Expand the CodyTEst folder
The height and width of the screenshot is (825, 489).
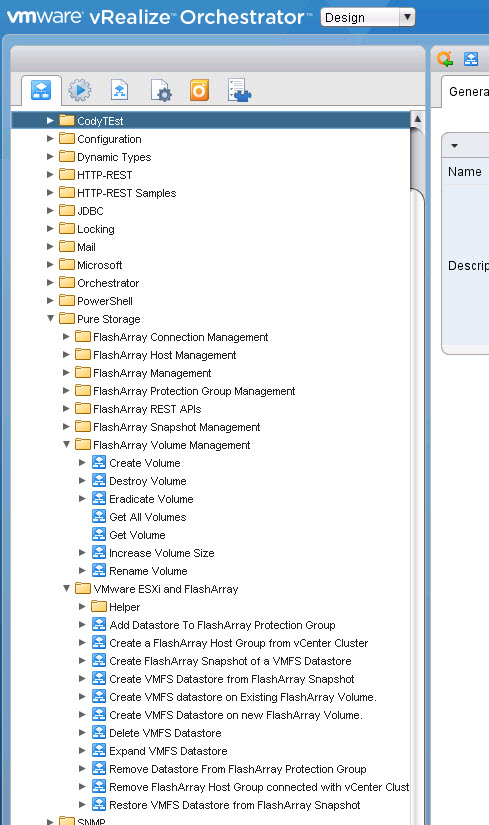pyautogui.click(x=50, y=120)
